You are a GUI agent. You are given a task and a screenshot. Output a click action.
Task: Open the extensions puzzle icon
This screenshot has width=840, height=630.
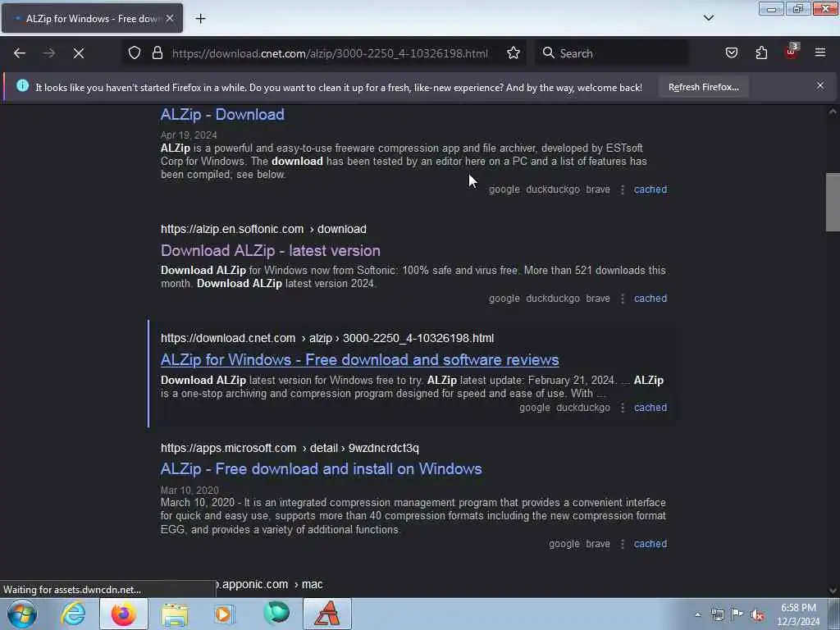point(761,52)
